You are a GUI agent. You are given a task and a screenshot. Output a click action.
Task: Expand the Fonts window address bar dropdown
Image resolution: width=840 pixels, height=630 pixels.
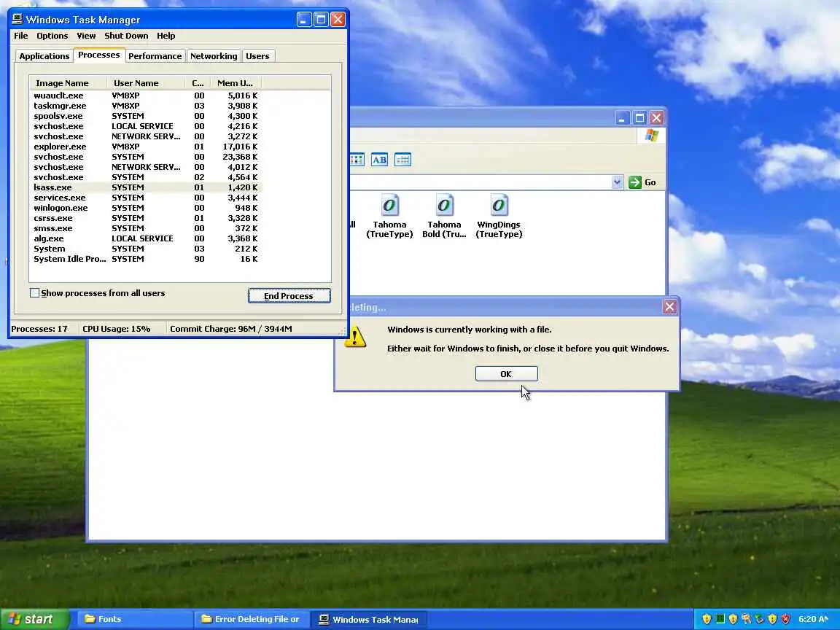click(x=617, y=182)
